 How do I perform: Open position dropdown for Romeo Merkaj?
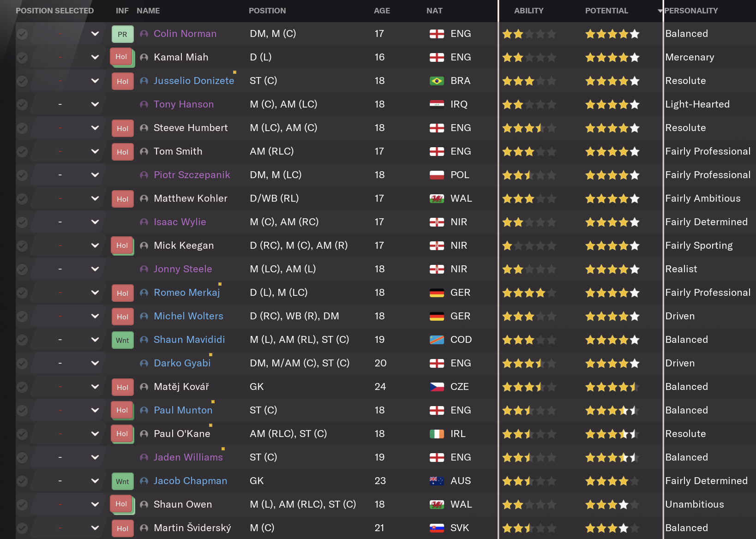click(x=95, y=293)
